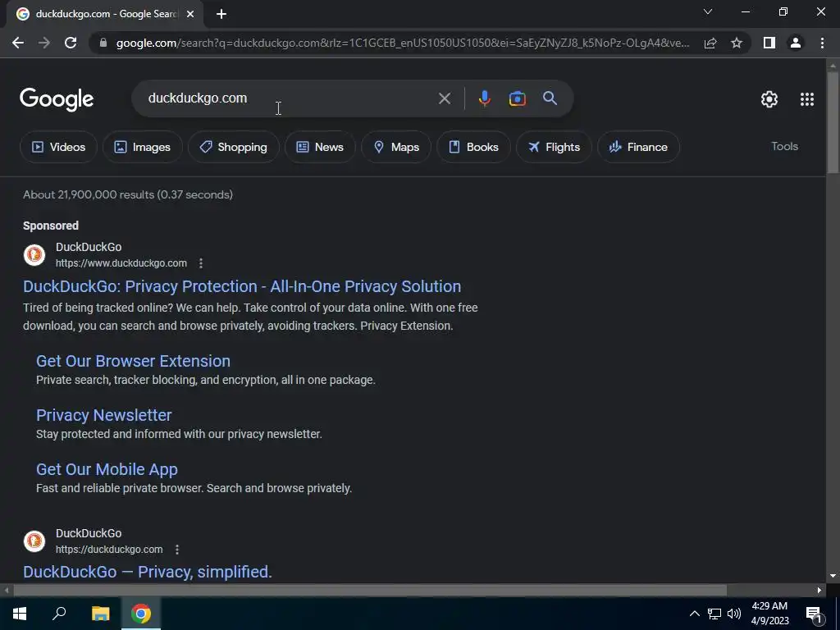Open Google quick settings gear

coord(769,99)
